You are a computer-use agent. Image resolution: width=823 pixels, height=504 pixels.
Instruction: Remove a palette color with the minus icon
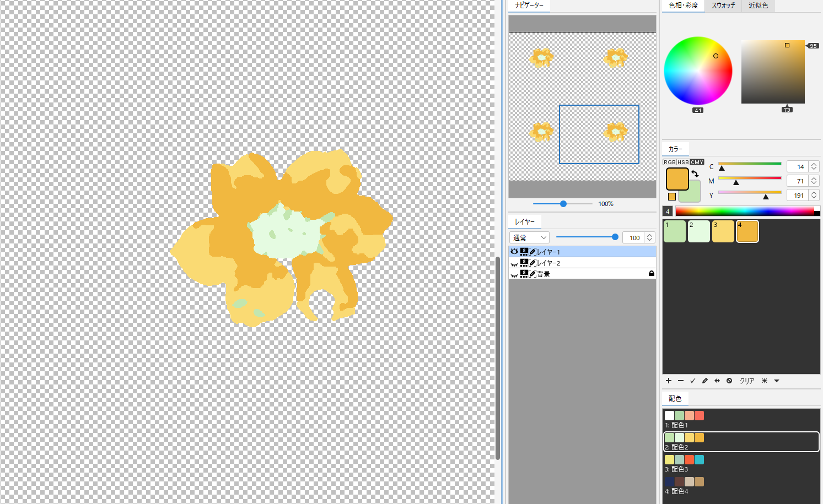(681, 381)
